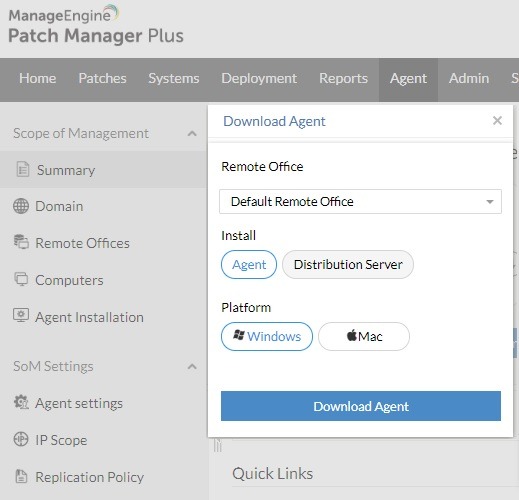
Task: Open the Deployment tab
Action: [259, 79]
